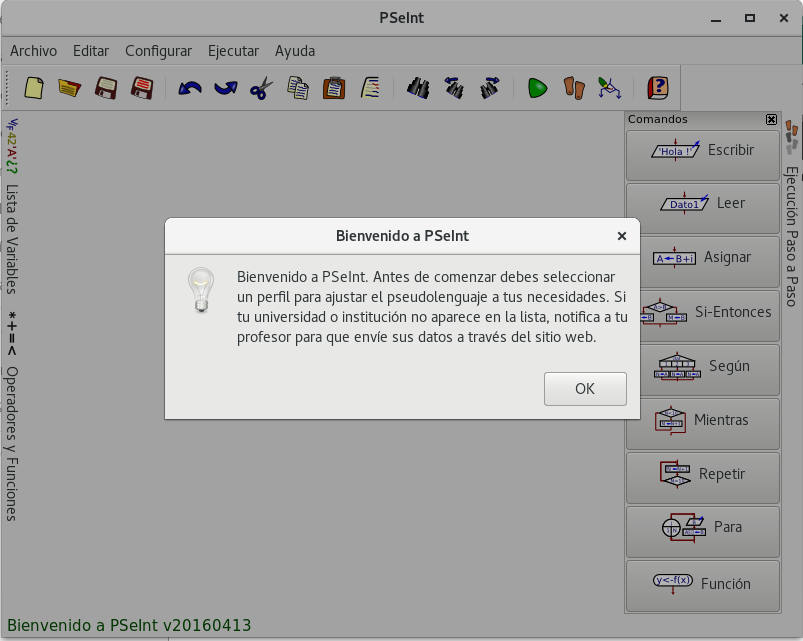This screenshot has width=803, height=641.
Task: Start step-by-step execution with the footprints icon
Action: click(x=574, y=88)
